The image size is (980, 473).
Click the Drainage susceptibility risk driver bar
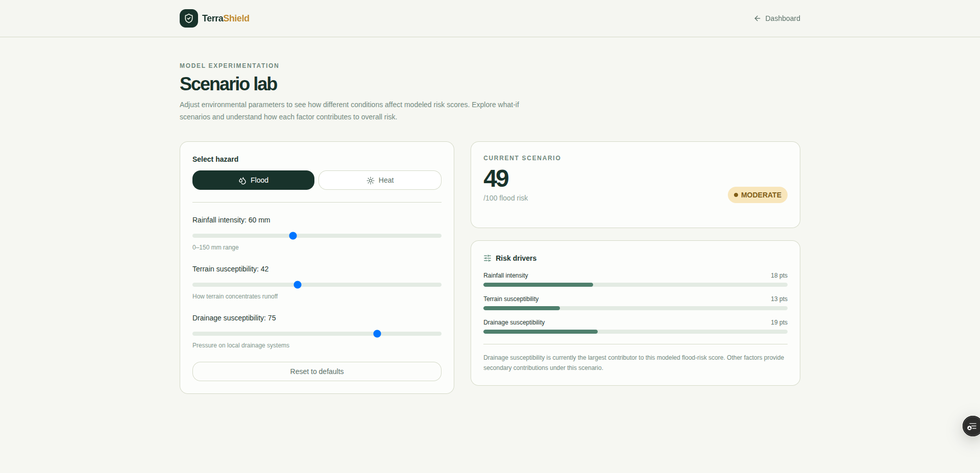635,332
